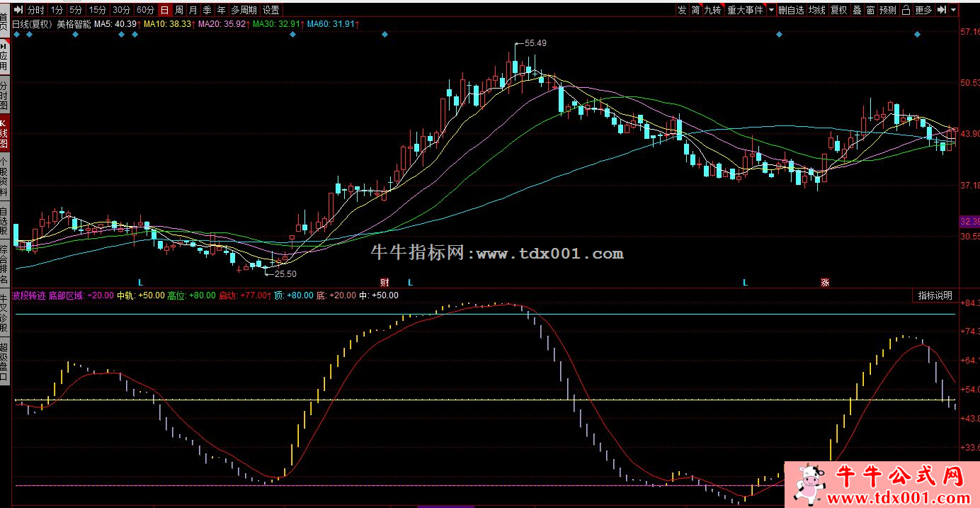Click the 指标说明 indicator description button

click(935, 295)
